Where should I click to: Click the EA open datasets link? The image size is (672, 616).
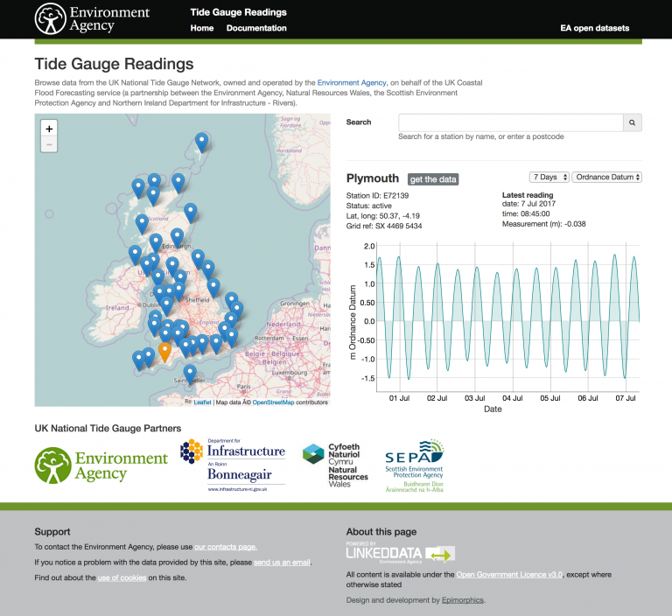point(594,28)
